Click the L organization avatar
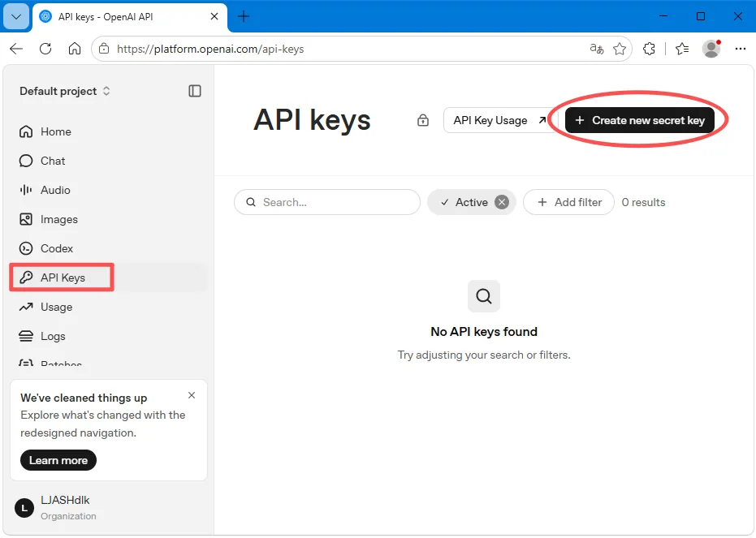Screen dimensions: 756x538 pyautogui.click(x=24, y=508)
